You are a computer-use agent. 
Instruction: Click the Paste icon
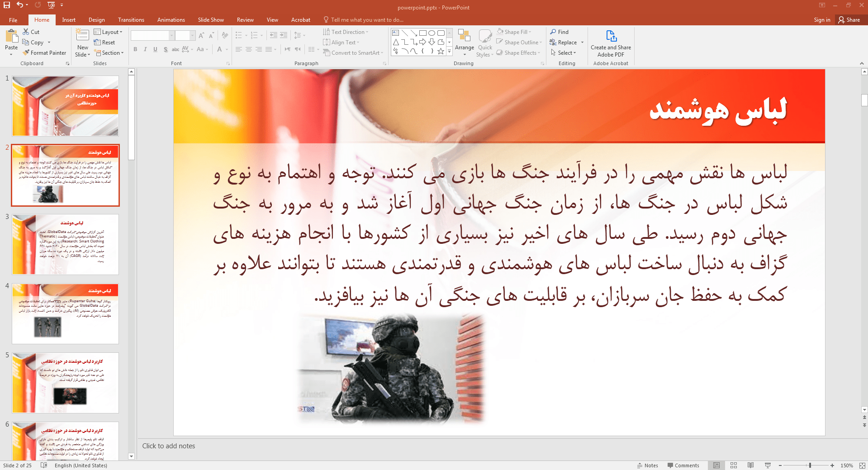tap(11, 36)
